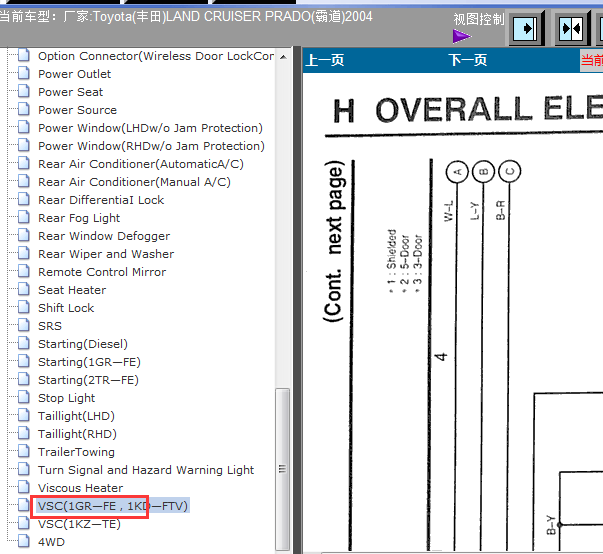Open VSC(1GR-FE, 1KD-FTV) diagram
The width and height of the screenshot is (603, 554).
tap(112, 506)
